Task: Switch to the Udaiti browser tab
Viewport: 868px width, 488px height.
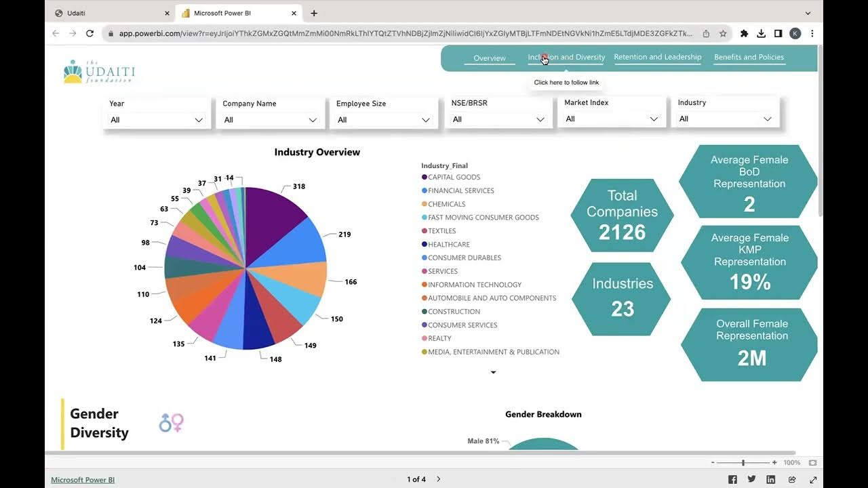Action: pos(111,13)
